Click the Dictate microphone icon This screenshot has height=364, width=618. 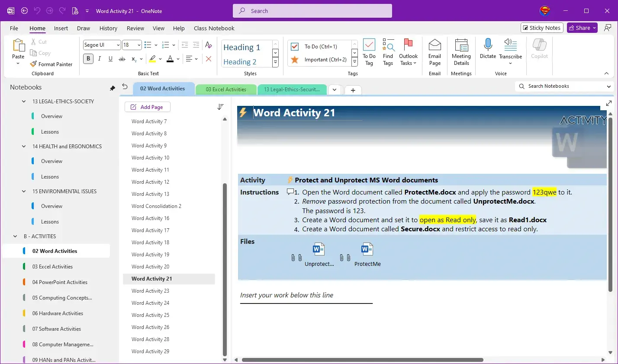tap(488, 45)
